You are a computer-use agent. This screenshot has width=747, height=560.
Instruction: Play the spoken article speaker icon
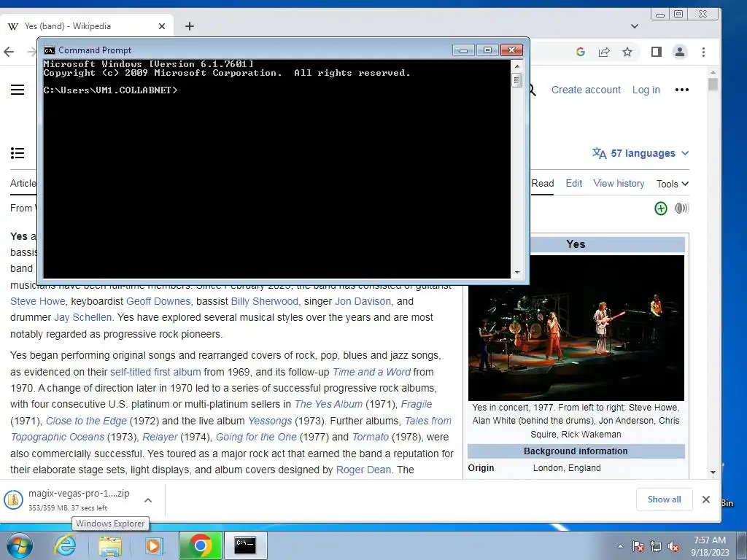click(682, 208)
